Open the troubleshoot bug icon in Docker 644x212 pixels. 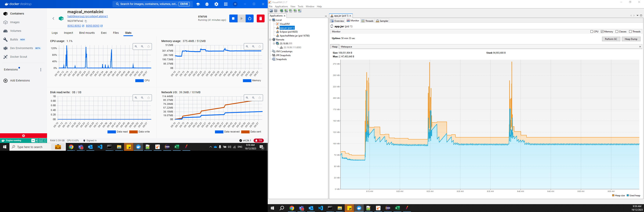207,4
